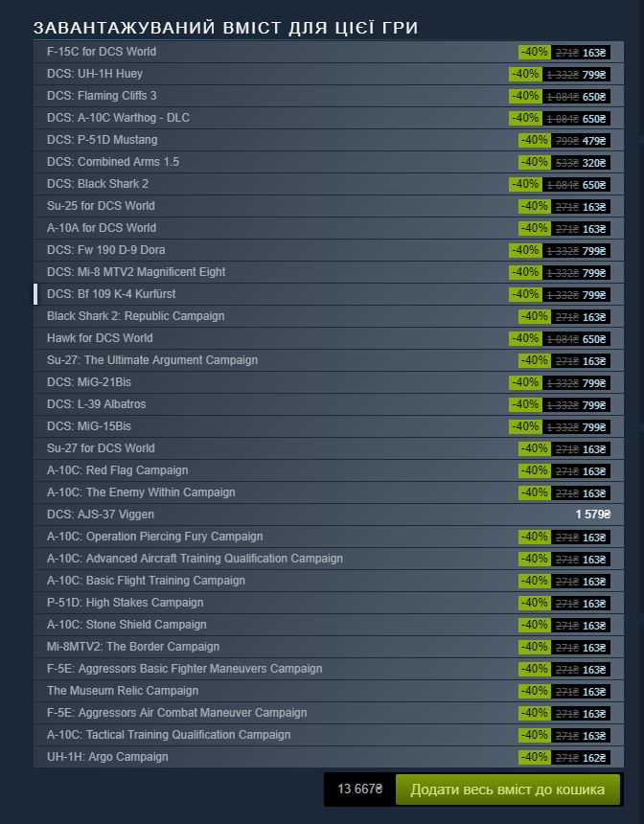This screenshot has width=644, height=824.
Task: Open DCS: MiG-21Bis entry
Action: coord(329,383)
